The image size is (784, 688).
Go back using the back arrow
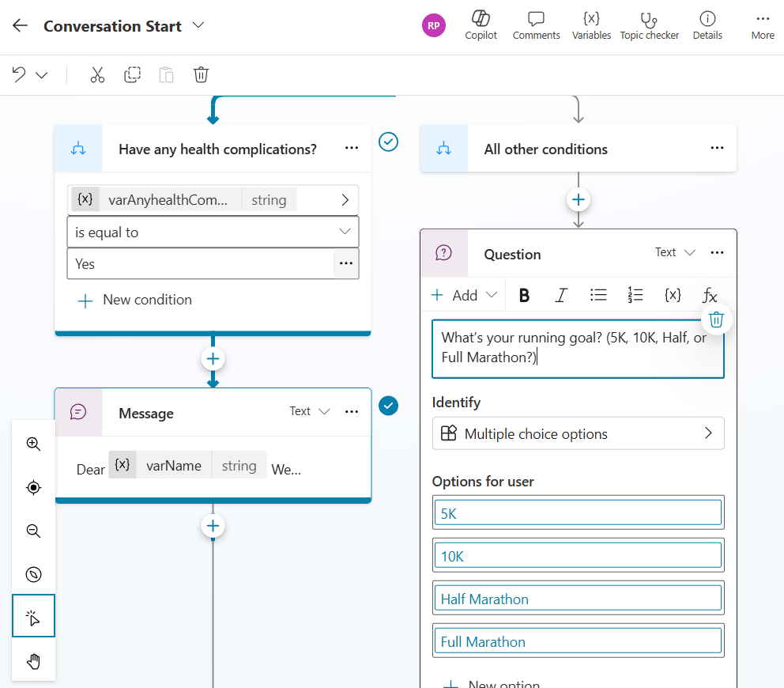click(x=20, y=25)
